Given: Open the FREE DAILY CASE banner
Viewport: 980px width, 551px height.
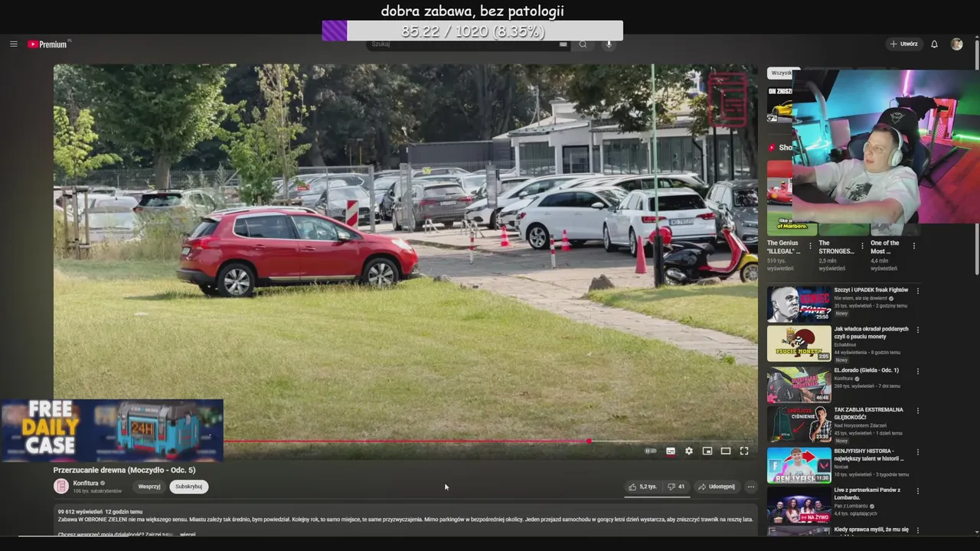Looking at the screenshot, I should pyautogui.click(x=112, y=430).
